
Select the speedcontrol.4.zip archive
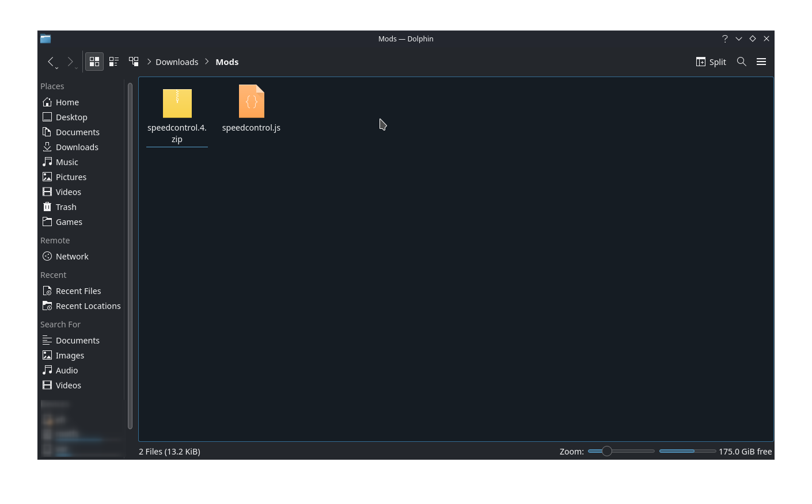coord(177,115)
